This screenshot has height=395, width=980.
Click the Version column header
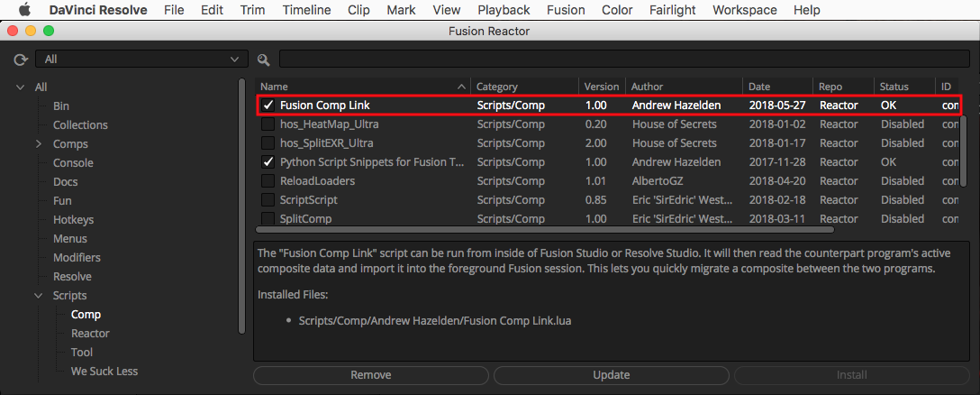pos(602,87)
